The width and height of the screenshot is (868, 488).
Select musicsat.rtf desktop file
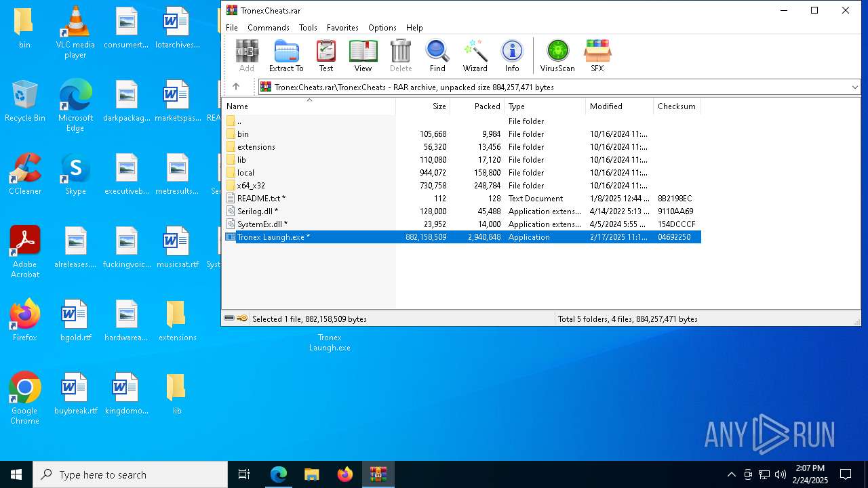pyautogui.click(x=177, y=247)
